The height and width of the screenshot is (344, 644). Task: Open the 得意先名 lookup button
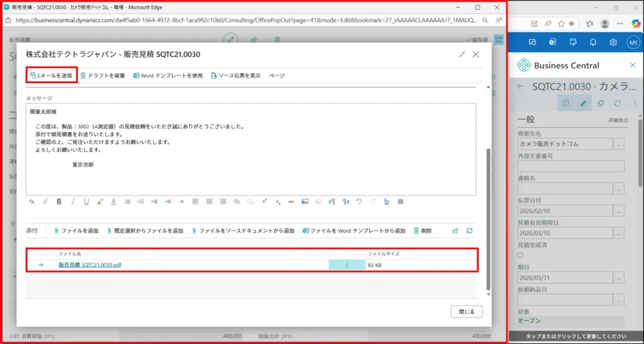(619, 144)
